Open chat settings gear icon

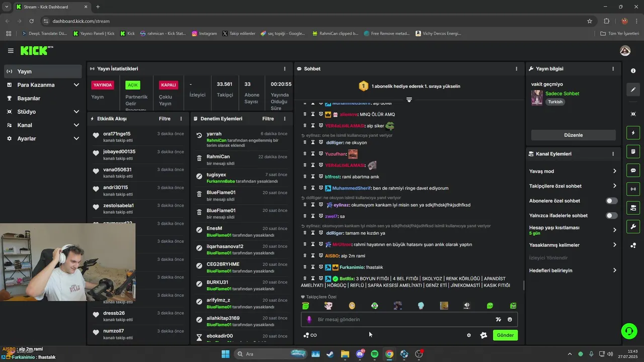point(469,335)
